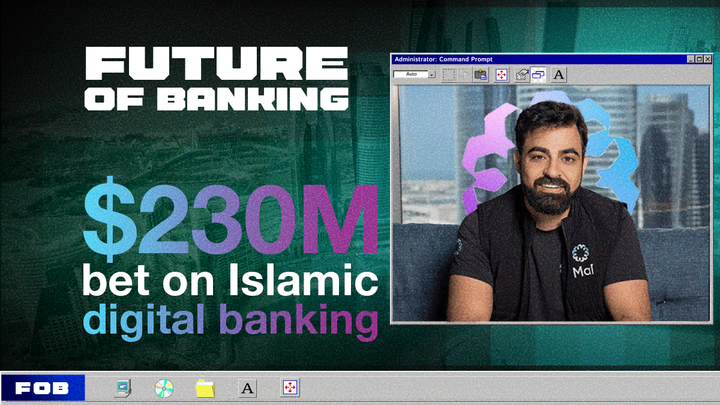Click the "$230M" figure

coord(231,219)
